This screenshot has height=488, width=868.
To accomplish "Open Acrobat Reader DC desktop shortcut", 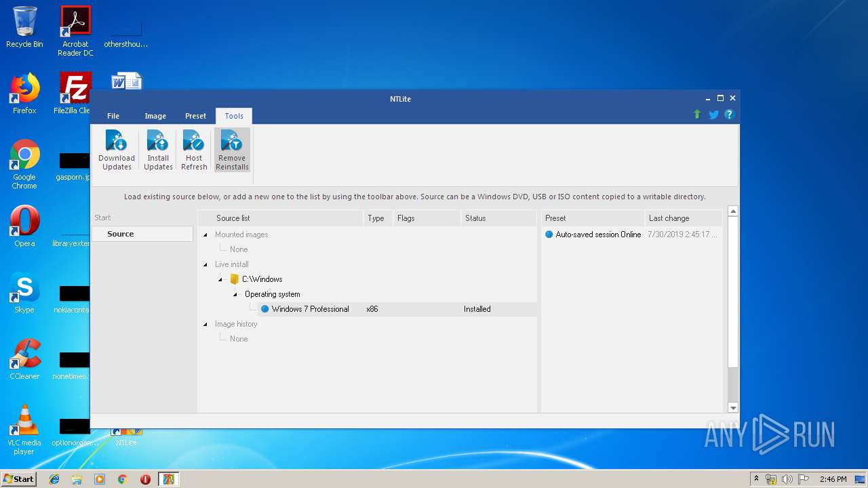I will pyautogui.click(x=75, y=31).
